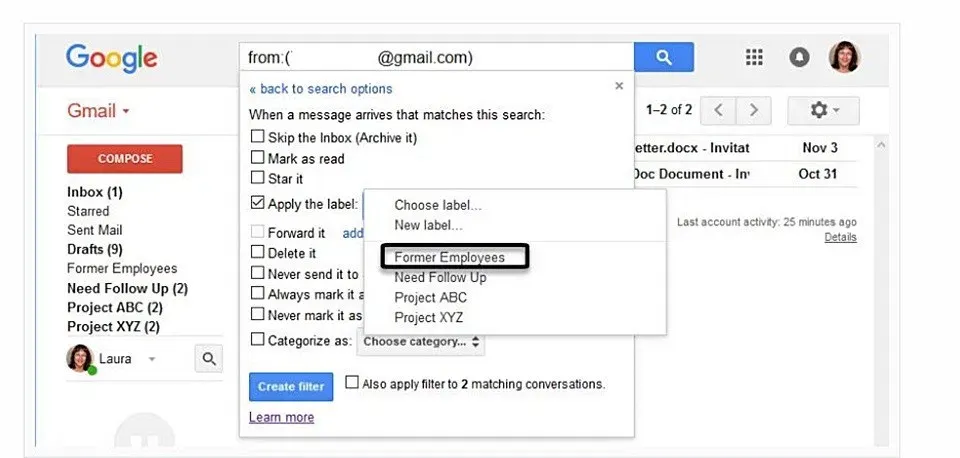Click the search query input field
This screenshot has height=458, width=960.
(x=436, y=57)
